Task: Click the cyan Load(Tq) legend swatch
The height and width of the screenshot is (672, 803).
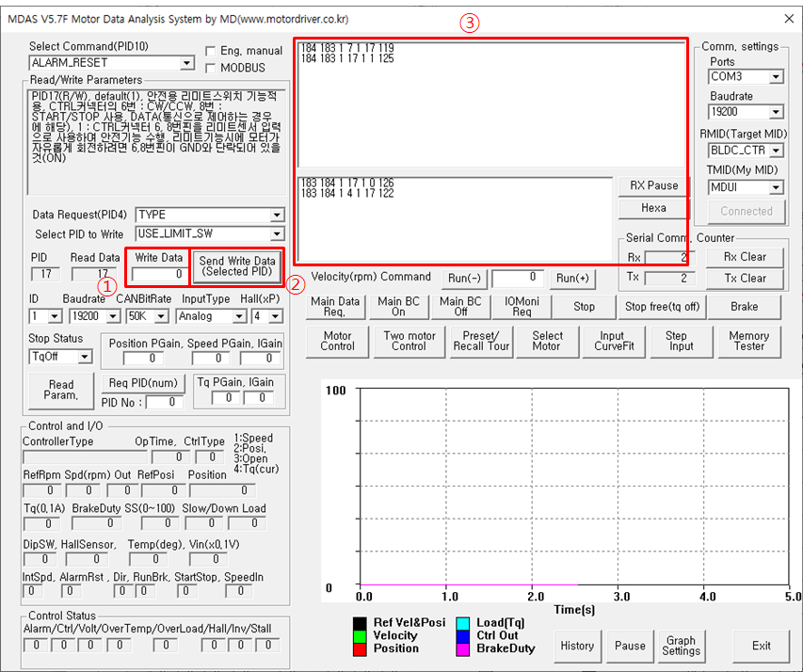Action: coord(462,623)
